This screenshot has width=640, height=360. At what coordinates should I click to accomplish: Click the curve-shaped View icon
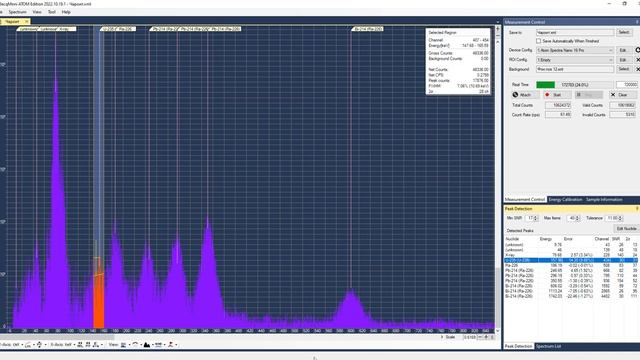[136, 345]
